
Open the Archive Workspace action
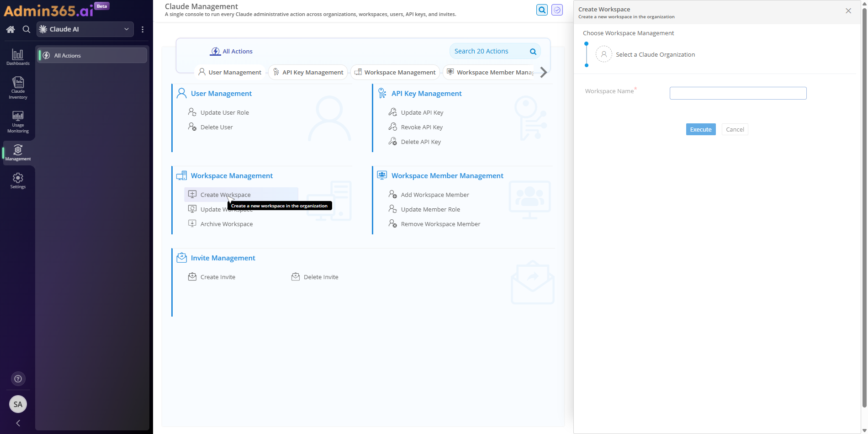click(221, 224)
